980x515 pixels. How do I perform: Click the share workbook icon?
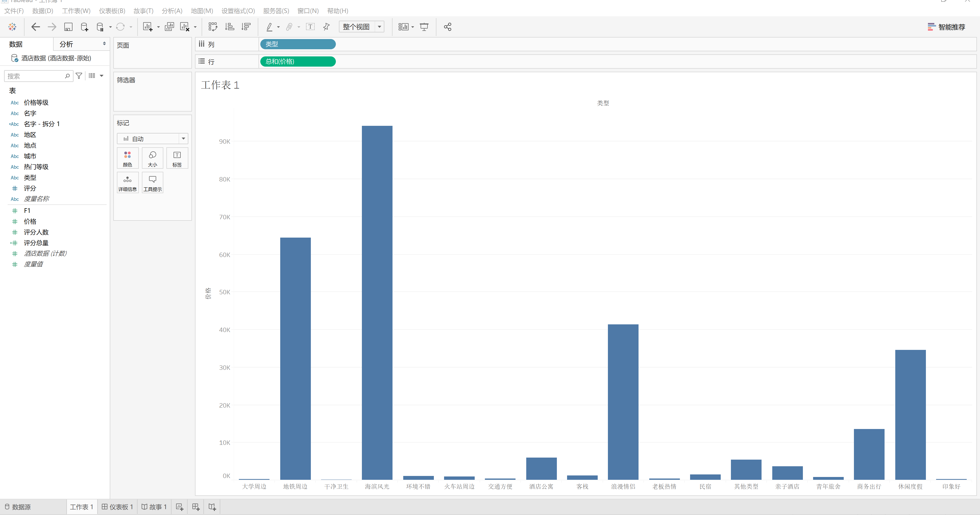pyautogui.click(x=447, y=27)
